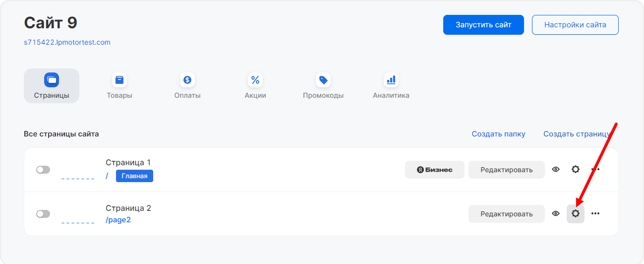Preview Страница 1 with the eye icon

[x=556, y=170]
